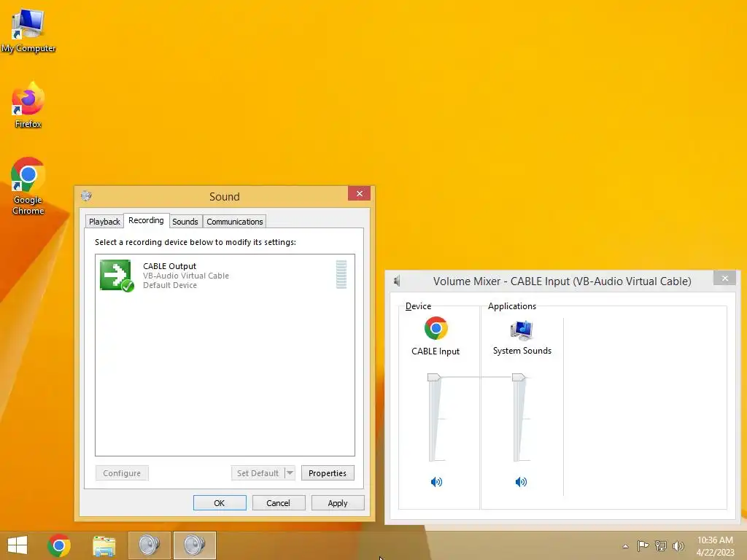This screenshot has width=747, height=560.
Task: Confirm with the OK button
Action: pyautogui.click(x=220, y=503)
